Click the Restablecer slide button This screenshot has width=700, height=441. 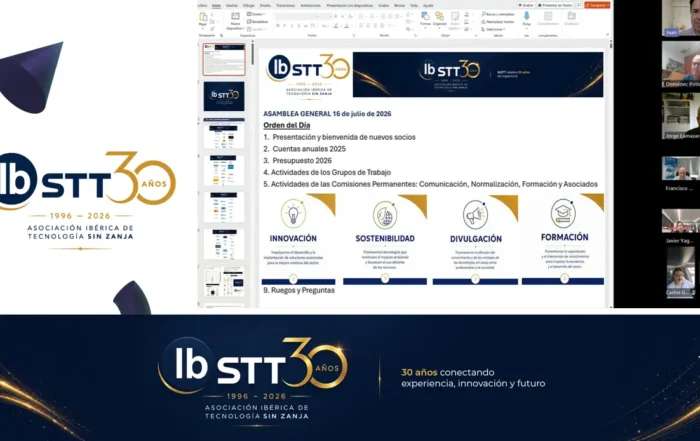(x=258, y=21)
